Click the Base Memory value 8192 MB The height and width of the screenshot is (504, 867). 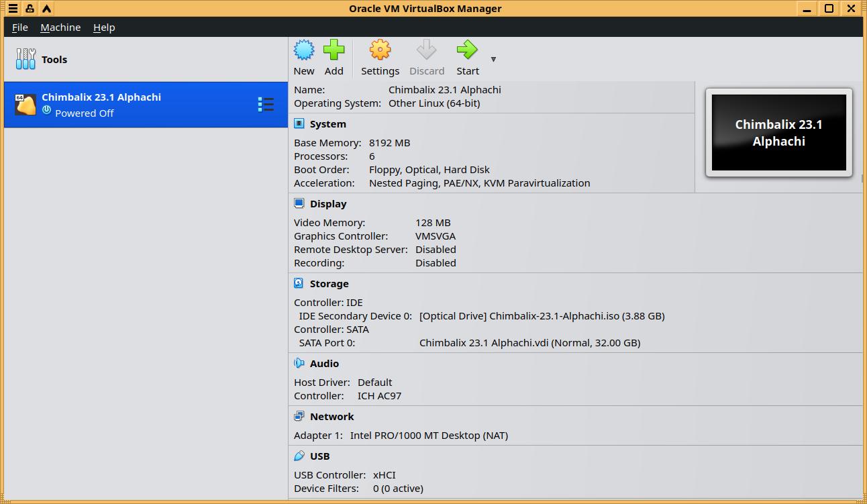[x=389, y=143]
